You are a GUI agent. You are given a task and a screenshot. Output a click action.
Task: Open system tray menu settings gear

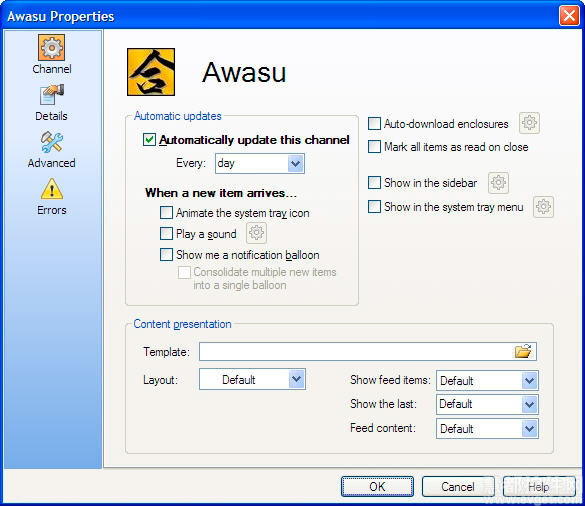pos(543,206)
